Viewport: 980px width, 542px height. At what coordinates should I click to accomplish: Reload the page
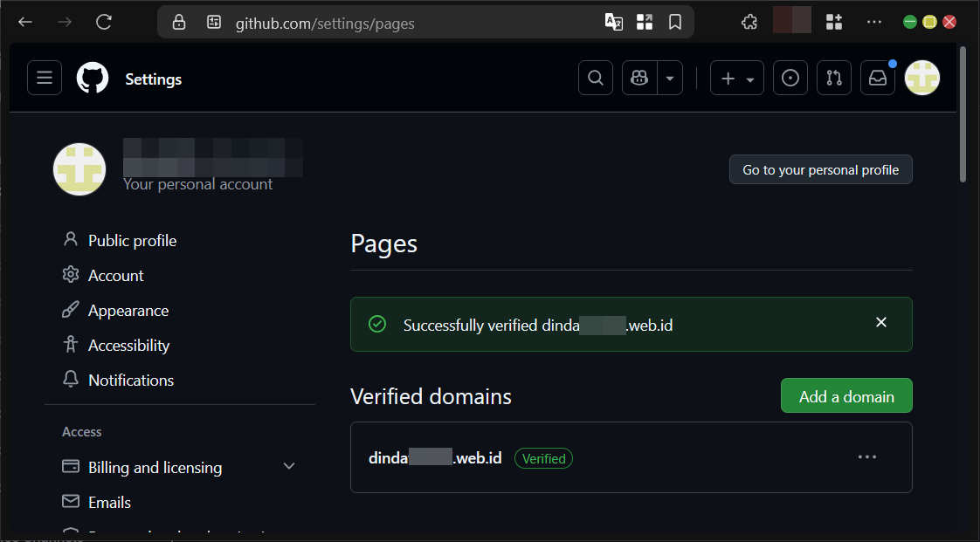coord(103,22)
